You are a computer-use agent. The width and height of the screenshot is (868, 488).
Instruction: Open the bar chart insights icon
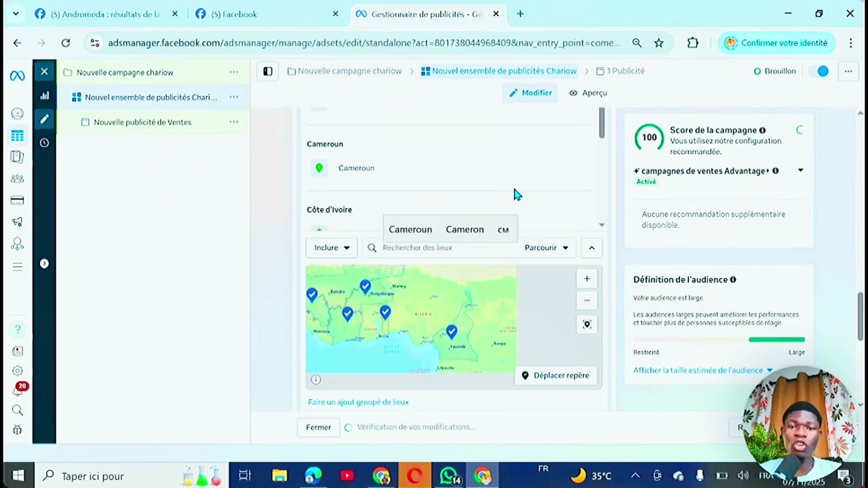tap(44, 96)
